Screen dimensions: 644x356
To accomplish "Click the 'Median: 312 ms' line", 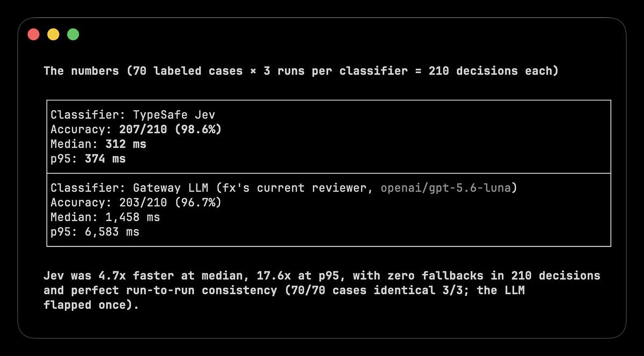I will [98, 144].
